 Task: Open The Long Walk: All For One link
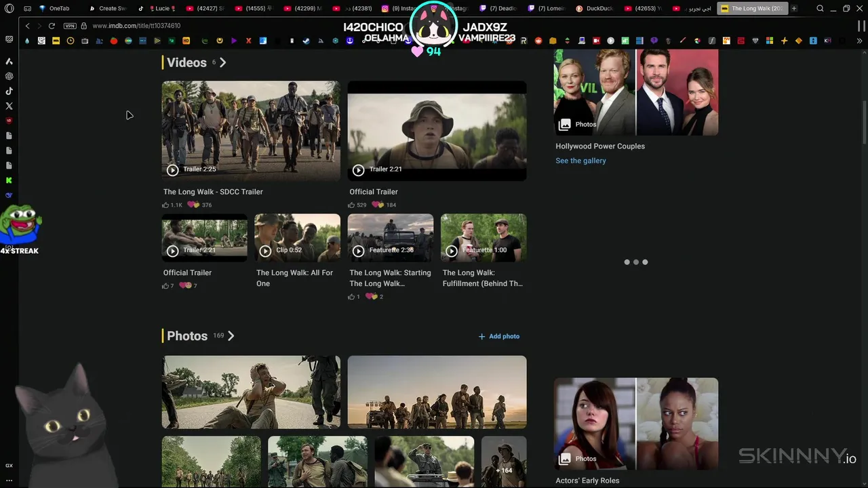coord(294,278)
